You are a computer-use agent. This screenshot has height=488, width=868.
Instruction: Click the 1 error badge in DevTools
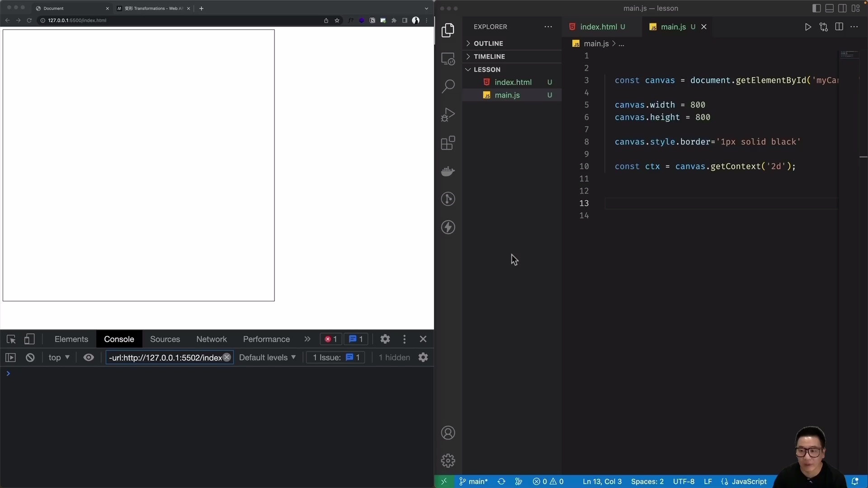click(x=331, y=339)
